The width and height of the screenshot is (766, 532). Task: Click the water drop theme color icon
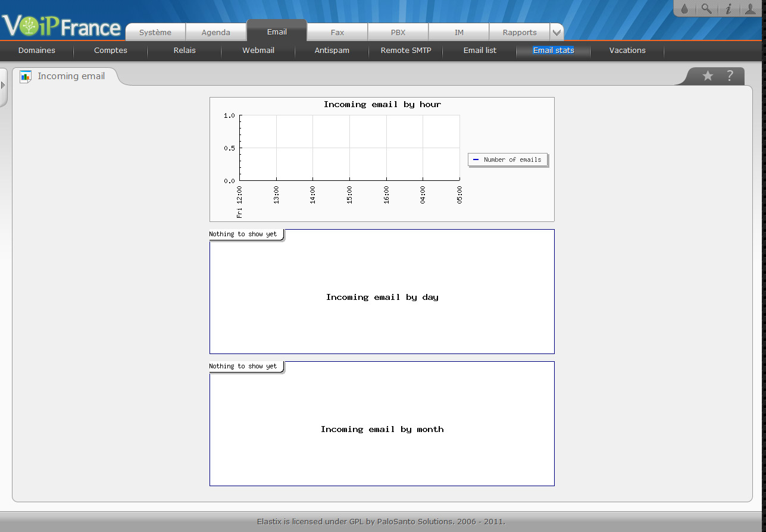(x=684, y=9)
